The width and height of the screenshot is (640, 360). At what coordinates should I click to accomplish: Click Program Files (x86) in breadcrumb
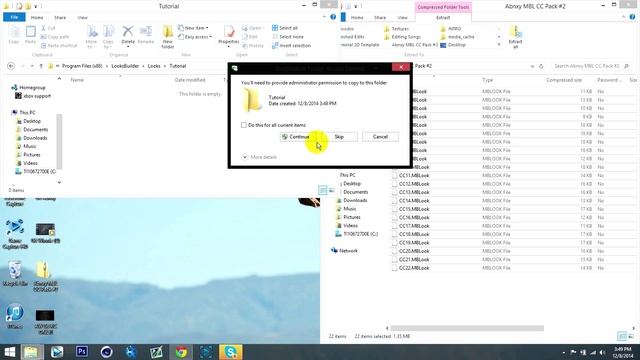(x=82, y=66)
